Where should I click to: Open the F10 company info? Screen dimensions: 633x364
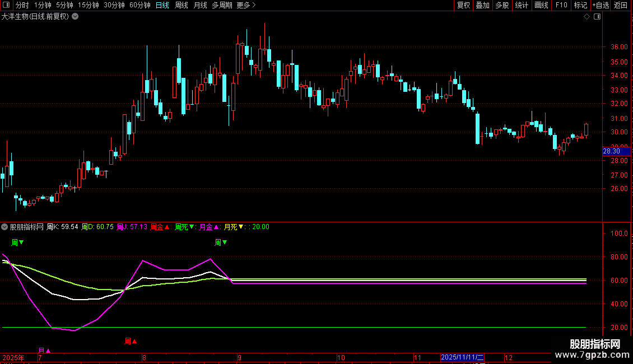tap(561, 5)
